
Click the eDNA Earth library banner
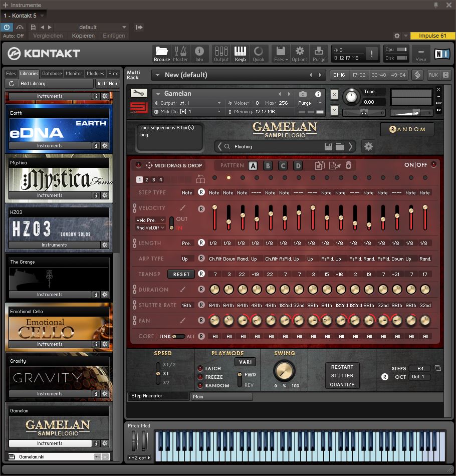59,130
